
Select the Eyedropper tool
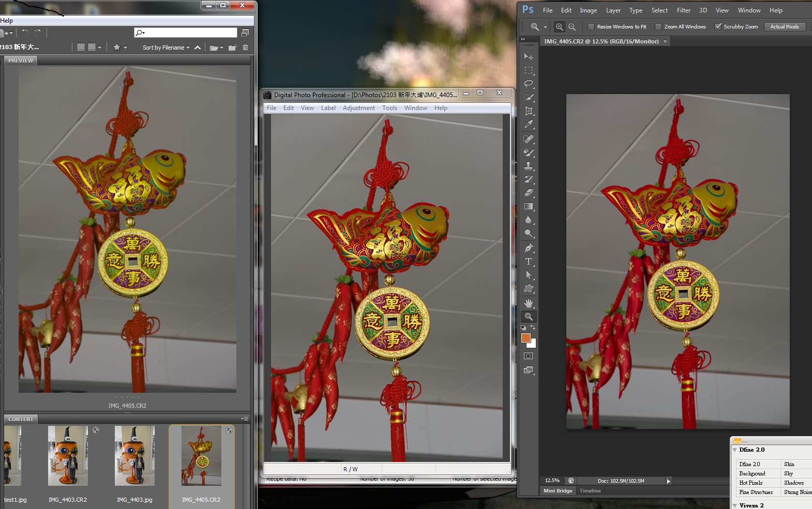click(529, 124)
